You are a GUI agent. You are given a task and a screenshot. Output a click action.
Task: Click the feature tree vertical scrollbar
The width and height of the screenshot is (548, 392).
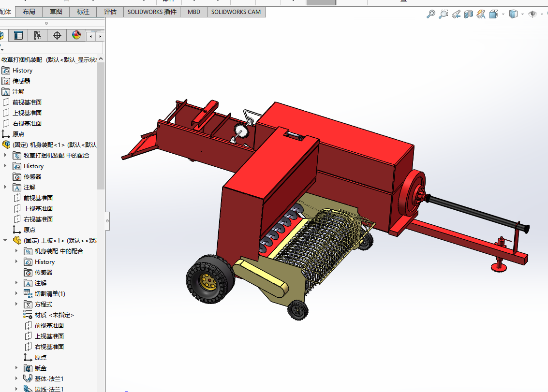(x=101, y=126)
